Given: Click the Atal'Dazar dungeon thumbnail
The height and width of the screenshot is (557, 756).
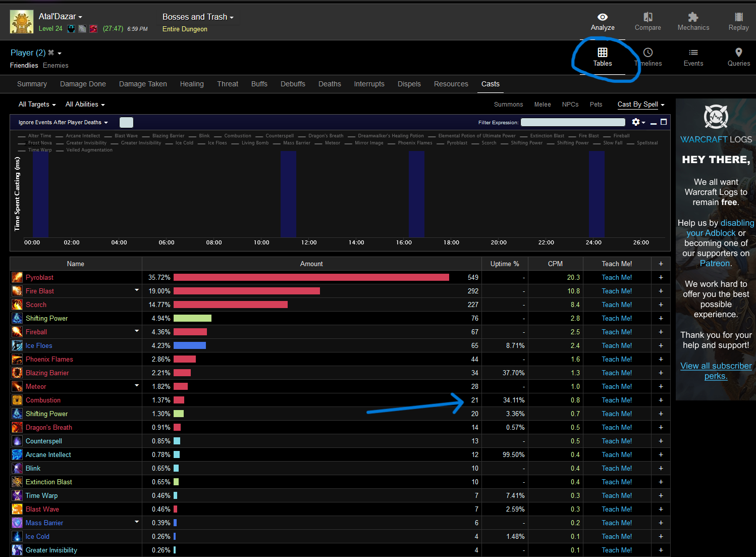Looking at the screenshot, I should coord(22,22).
